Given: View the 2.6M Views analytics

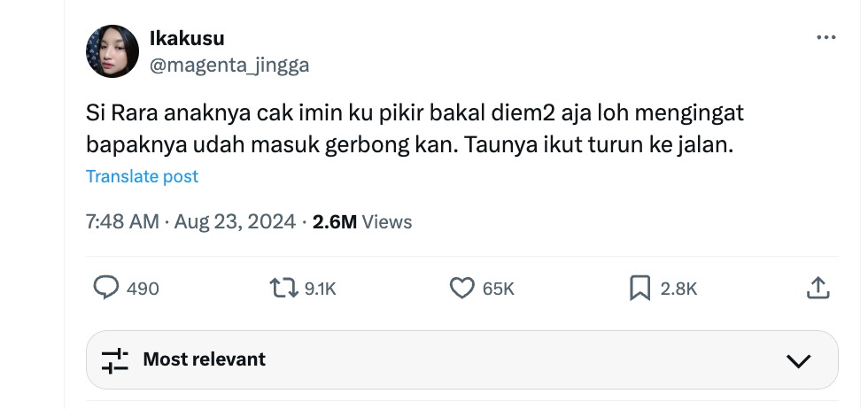Looking at the screenshot, I should click(362, 222).
